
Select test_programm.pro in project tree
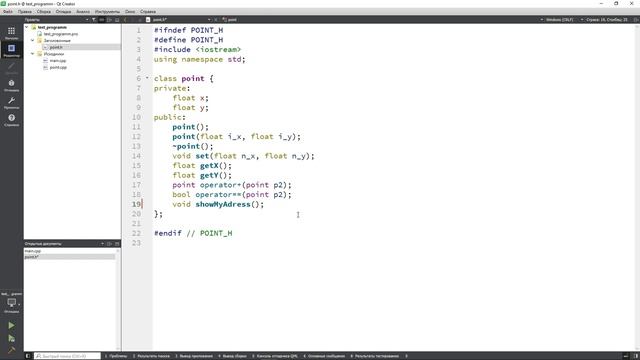pos(61,34)
